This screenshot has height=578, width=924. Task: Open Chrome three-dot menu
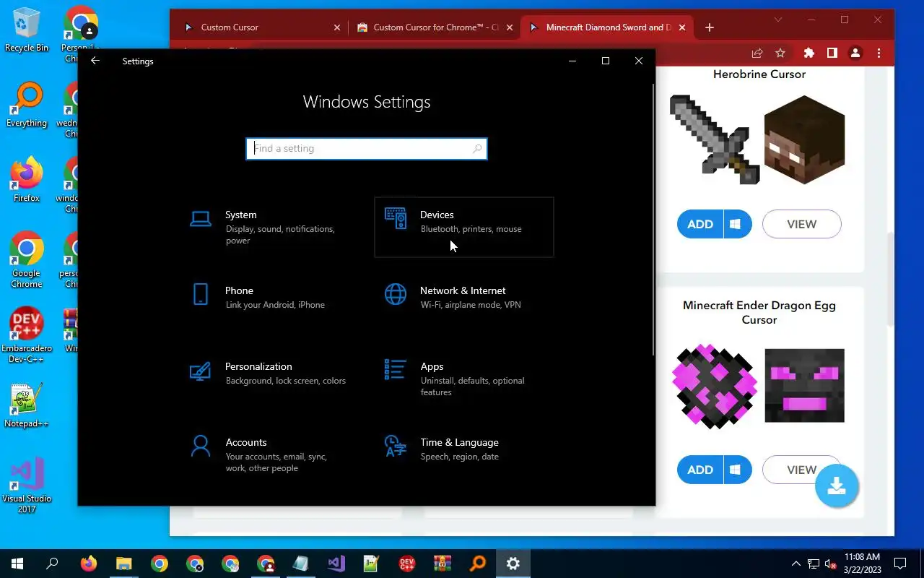pyautogui.click(x=879, y=53)
